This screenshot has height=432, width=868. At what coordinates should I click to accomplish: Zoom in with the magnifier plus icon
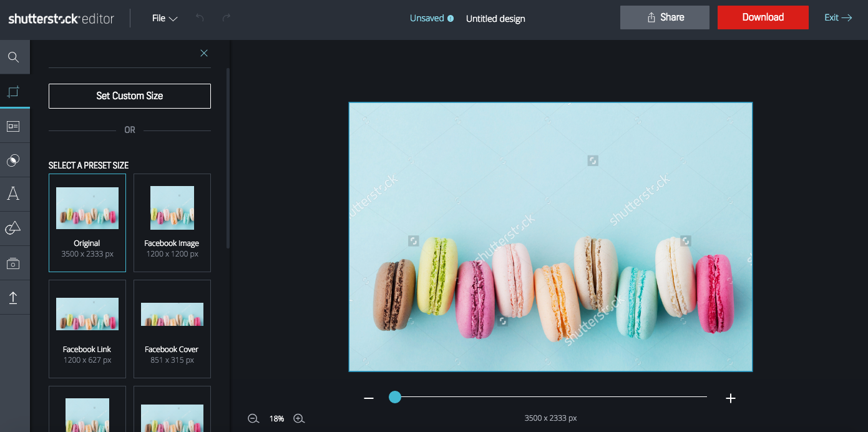click(299, 419)
